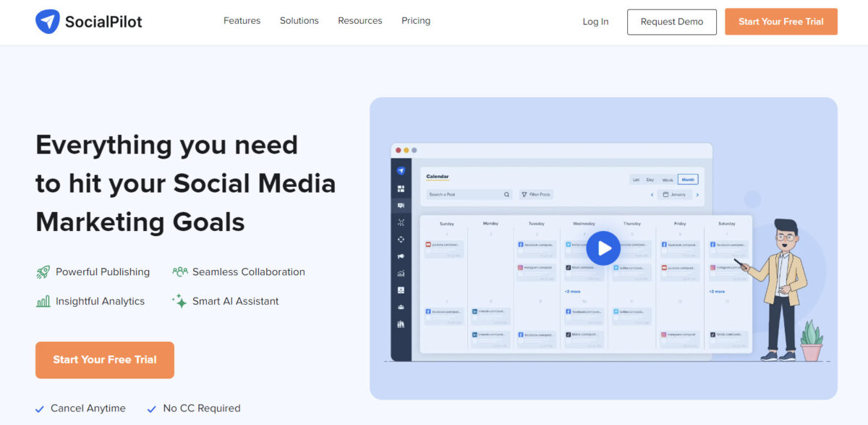This screenshot has width=868, height=425.
Task: Open the YouTube post on Sunday
Action: pos(444,249)
